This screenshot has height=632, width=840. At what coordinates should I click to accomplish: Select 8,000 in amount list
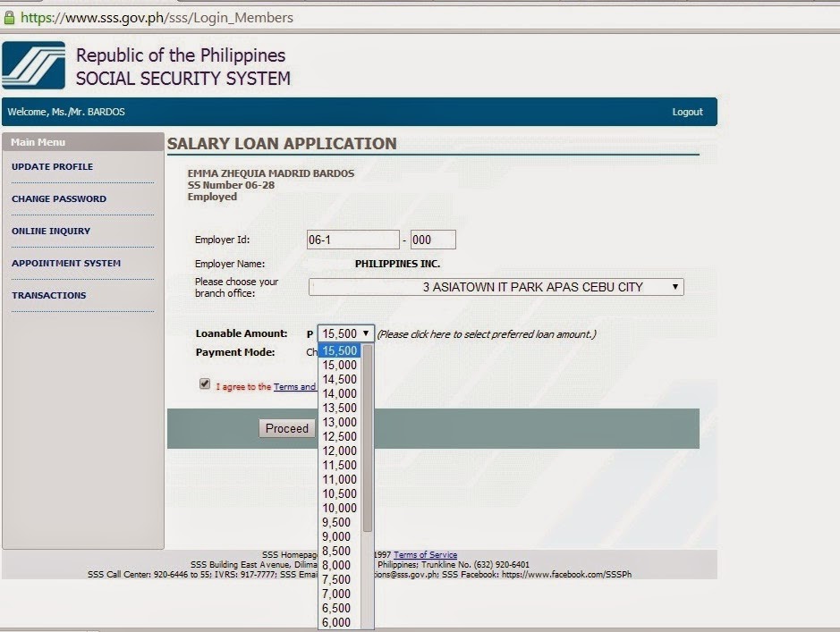tap(340, 565)
